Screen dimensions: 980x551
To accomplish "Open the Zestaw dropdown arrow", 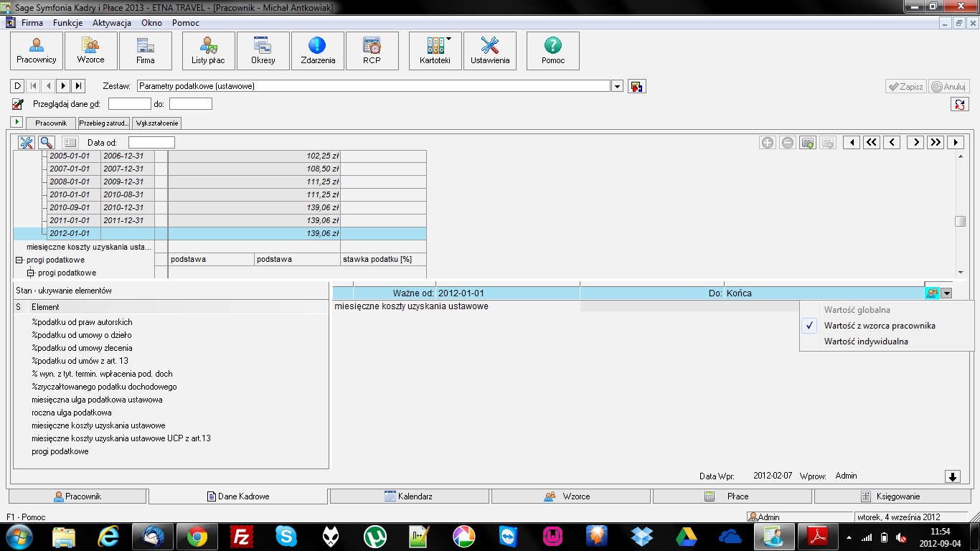I will (x=617, y=86).
